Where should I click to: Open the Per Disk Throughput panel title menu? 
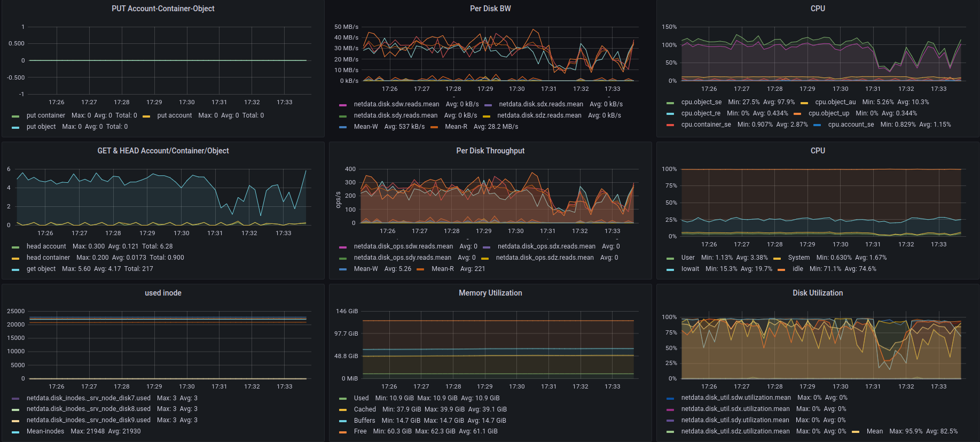pyautogui.click(x=490, y=151)
